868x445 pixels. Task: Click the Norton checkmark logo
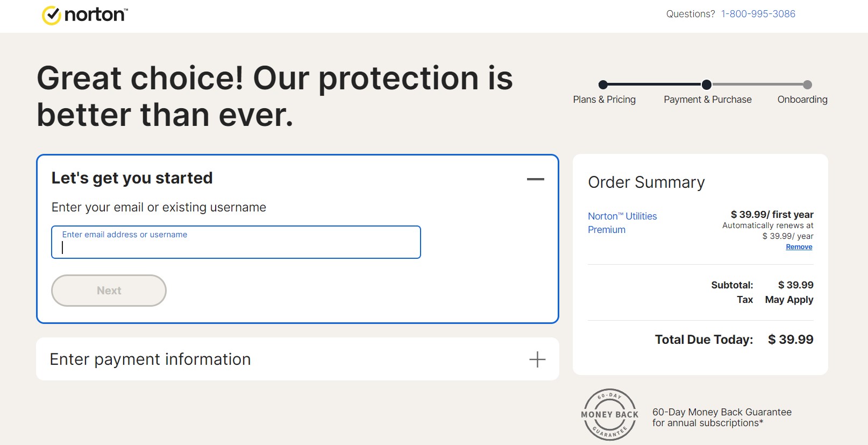tap(52, 15)
